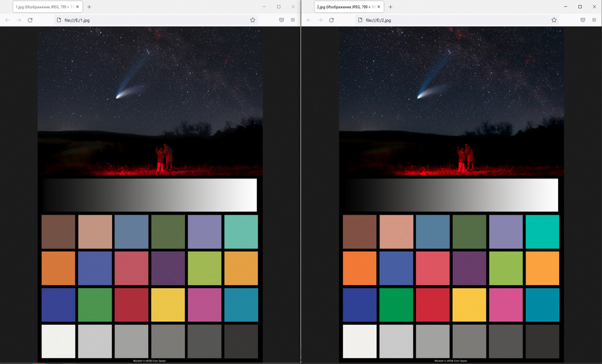Go back in the 1.jpg window
The image size is (602, 364).
point(8,20)
